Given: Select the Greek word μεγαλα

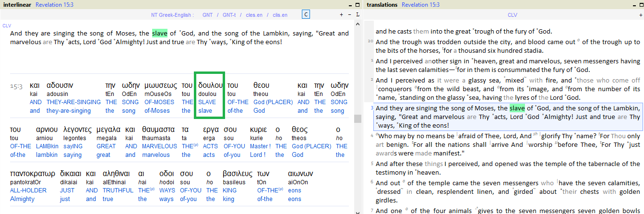Looking at the screenshot, I should (108, 130).
